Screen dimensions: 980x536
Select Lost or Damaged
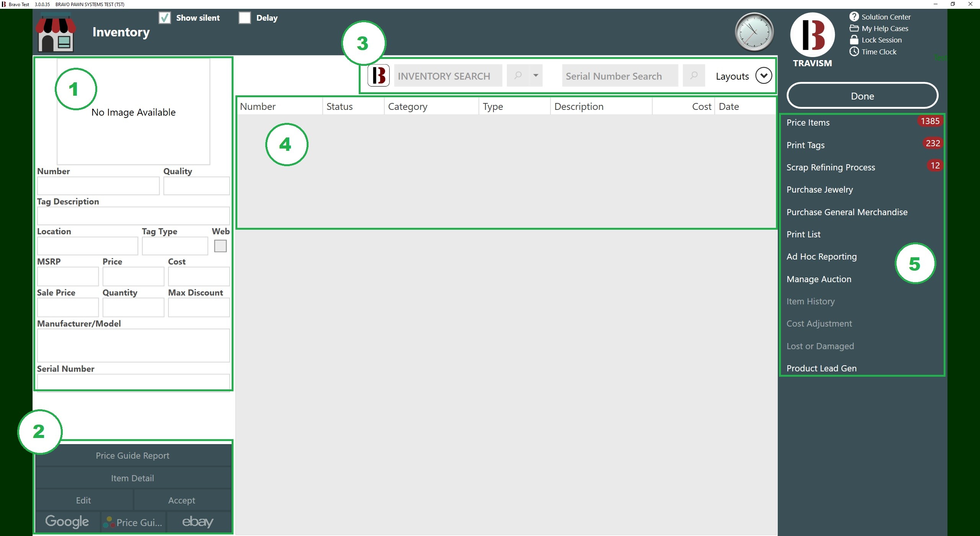click(x=820, y=346)
